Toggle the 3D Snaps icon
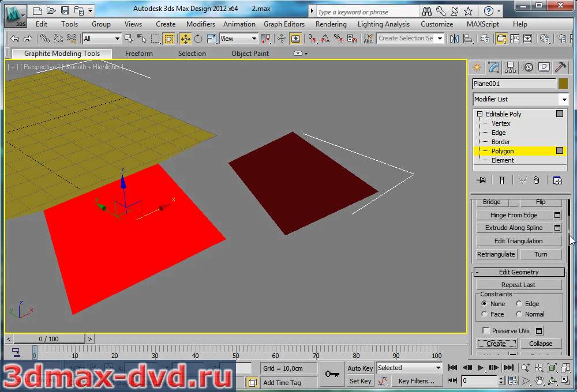The image size is (577, 392). (x=313, y=38)
